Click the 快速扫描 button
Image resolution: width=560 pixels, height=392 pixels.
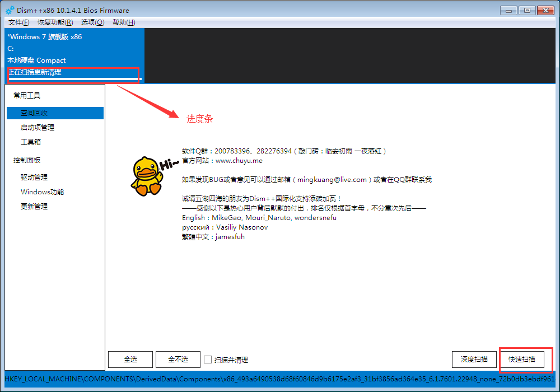[x=522, y=359]
